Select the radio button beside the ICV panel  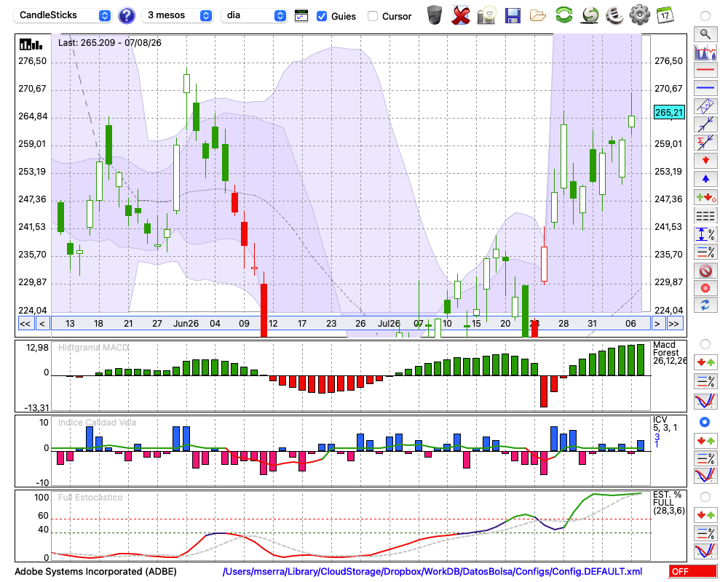(x=705, y=422)
